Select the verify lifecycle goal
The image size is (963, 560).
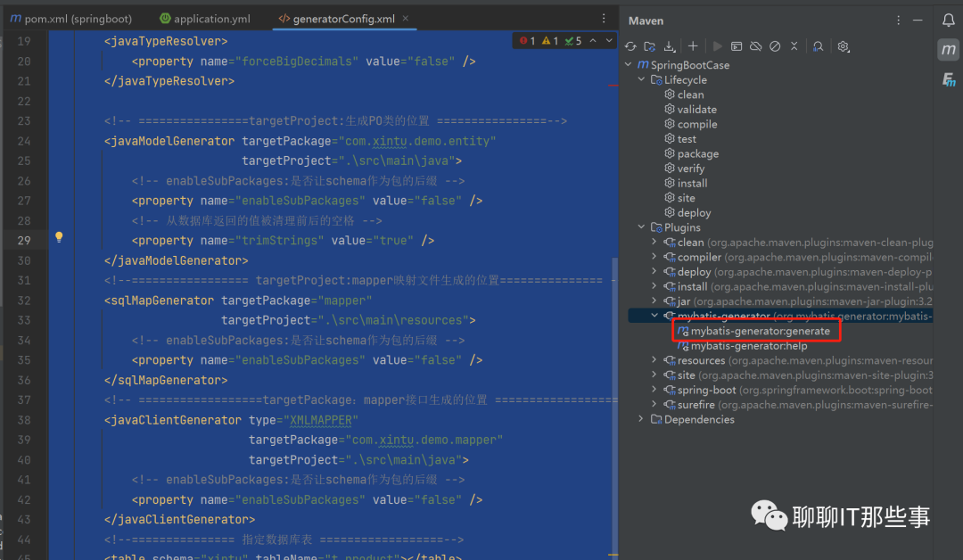[x=685, y=169]
